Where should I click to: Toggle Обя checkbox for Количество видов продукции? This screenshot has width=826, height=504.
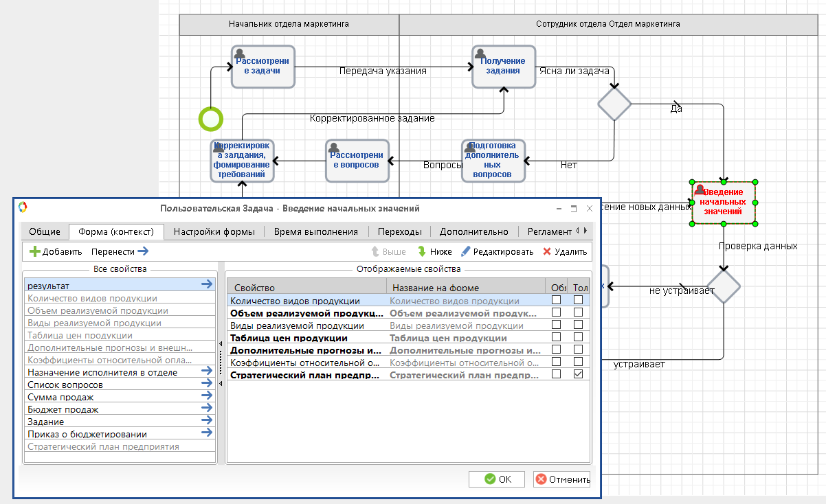pos(556,301)
